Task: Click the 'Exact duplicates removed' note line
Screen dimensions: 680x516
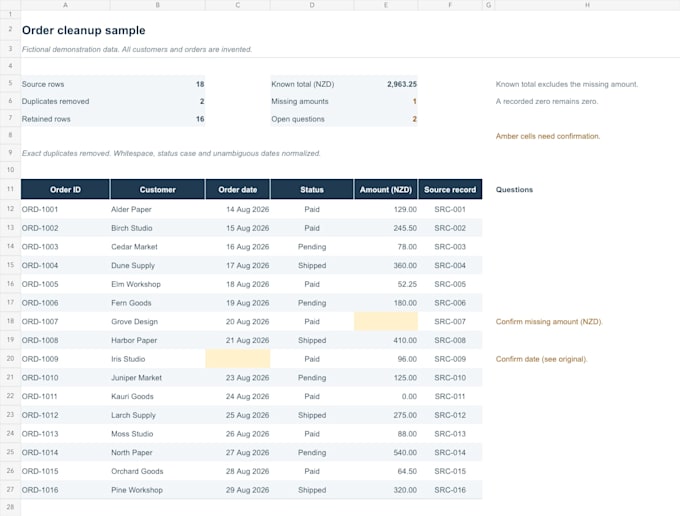Action: pyautogui.click(x=171, y=153)
